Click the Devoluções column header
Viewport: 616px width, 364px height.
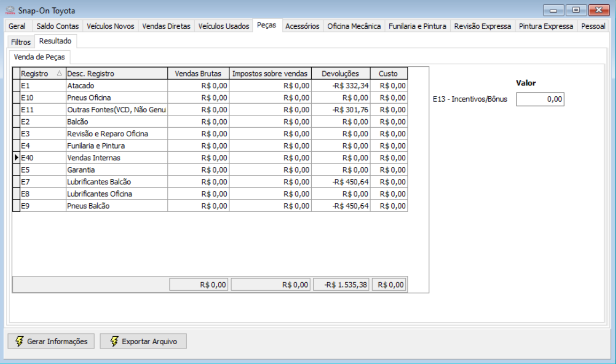click(341, 73)
